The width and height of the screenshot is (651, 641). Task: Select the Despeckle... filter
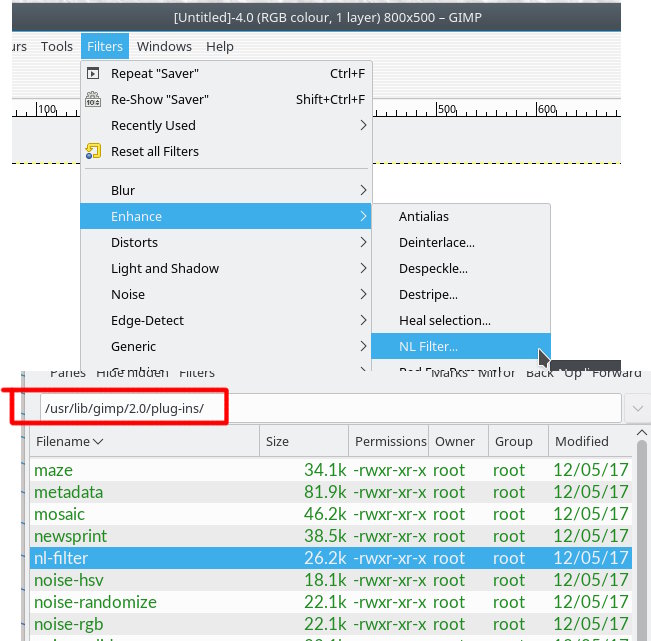tap(461, 269)
